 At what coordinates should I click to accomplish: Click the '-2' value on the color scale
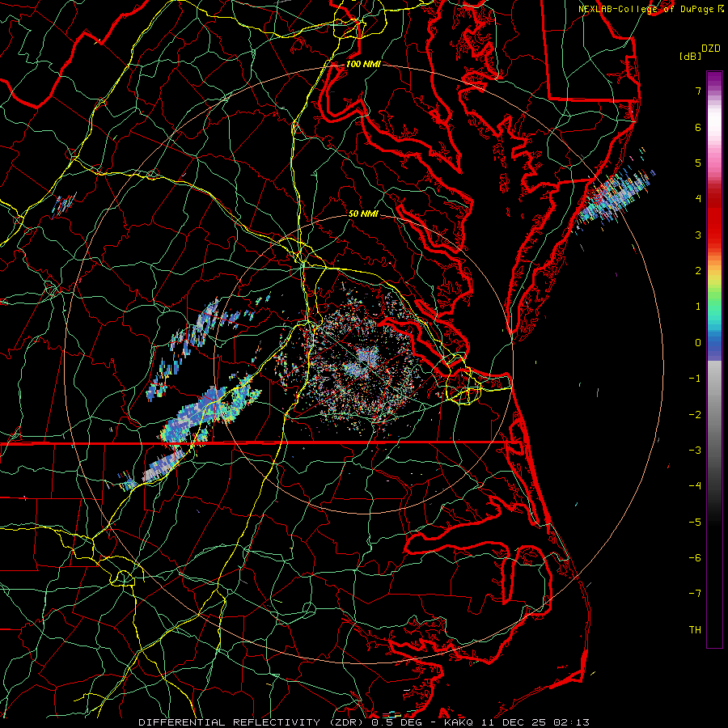pyautogui.click(x=695, y=415)
